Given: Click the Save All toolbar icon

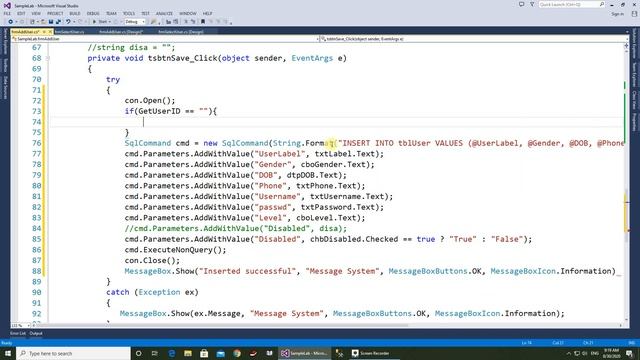Looking at the screenshot, I should pos(58,22).
